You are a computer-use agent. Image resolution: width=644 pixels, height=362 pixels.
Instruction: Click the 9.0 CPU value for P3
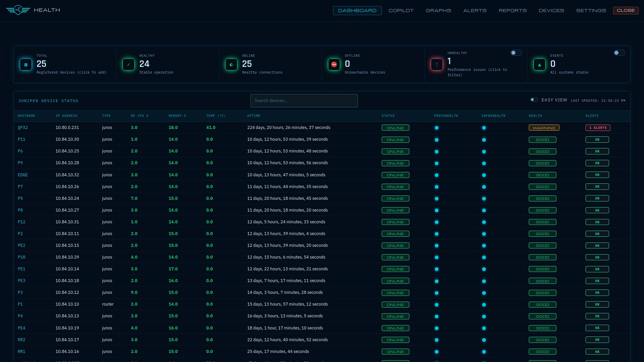pos(134,292)
